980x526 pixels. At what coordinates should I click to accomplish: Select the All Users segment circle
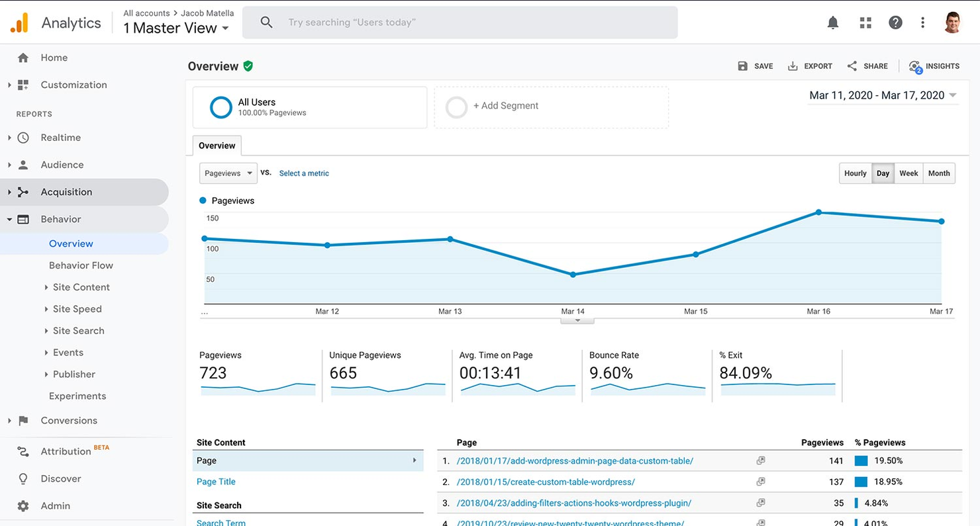[220, 107]
